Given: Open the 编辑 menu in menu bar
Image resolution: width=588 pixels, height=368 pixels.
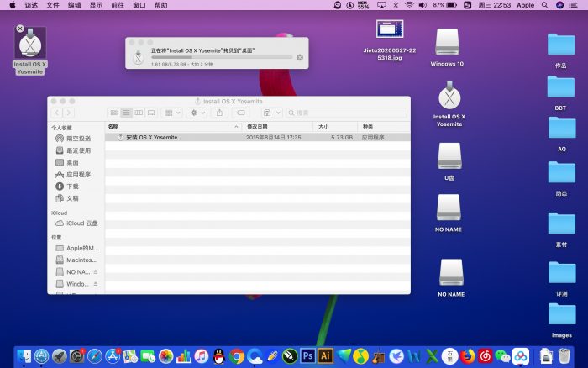Looking at the screenshot, I should click(x=75, y=5).
